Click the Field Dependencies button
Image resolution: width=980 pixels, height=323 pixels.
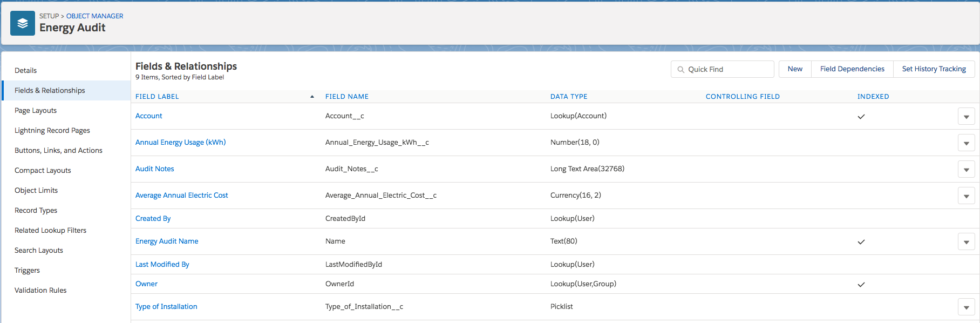[852, 69]
